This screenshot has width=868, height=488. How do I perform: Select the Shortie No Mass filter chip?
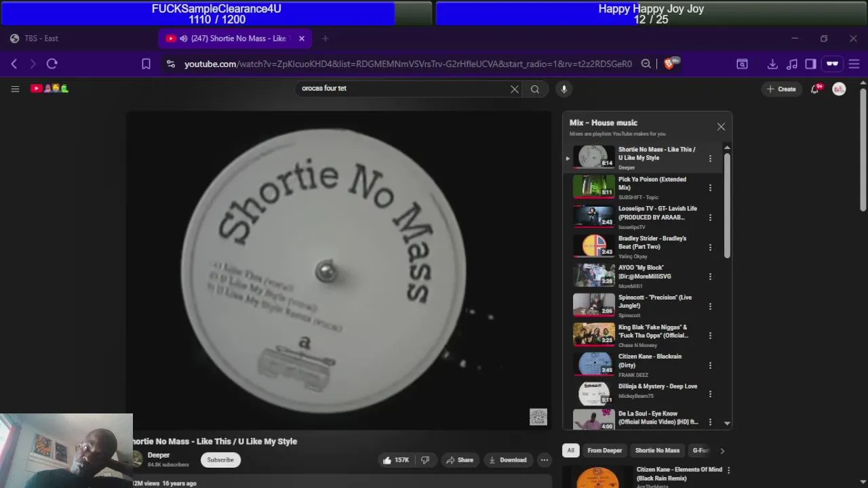click(x=657, y=451)
